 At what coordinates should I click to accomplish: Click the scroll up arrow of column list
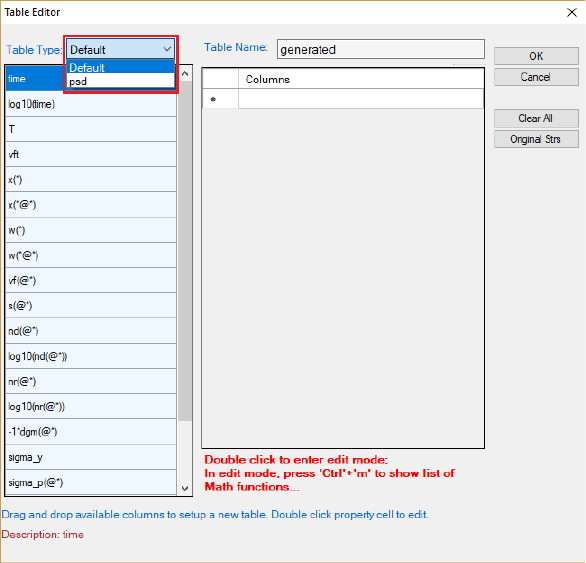[185, 74]
